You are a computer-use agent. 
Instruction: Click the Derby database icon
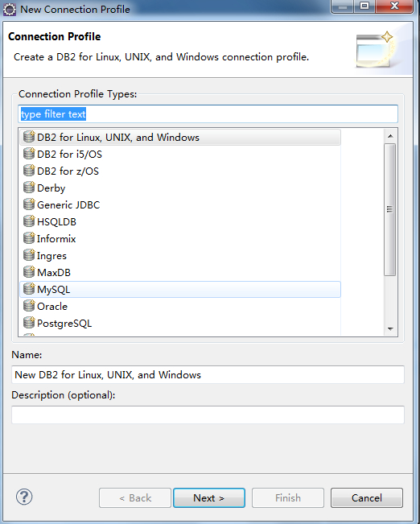click(x=29, y=188)
